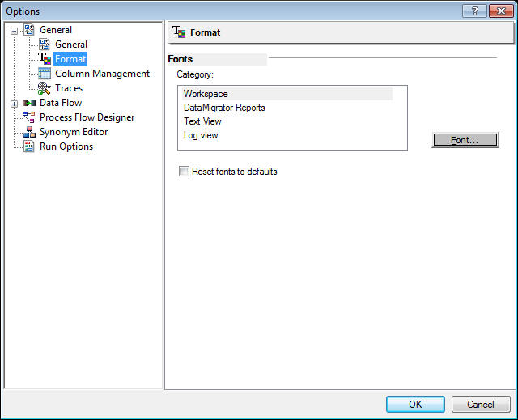Select the Data Flow label

(61, 103)
